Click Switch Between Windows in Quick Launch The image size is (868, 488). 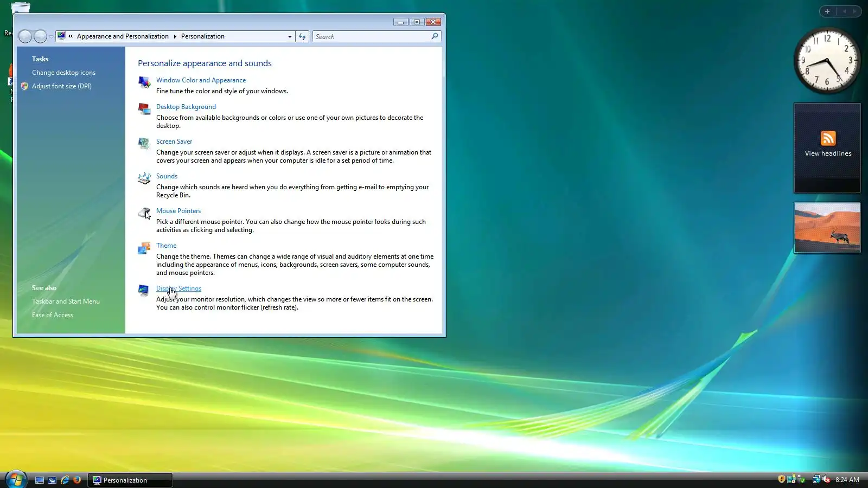[x=52, y=480]
